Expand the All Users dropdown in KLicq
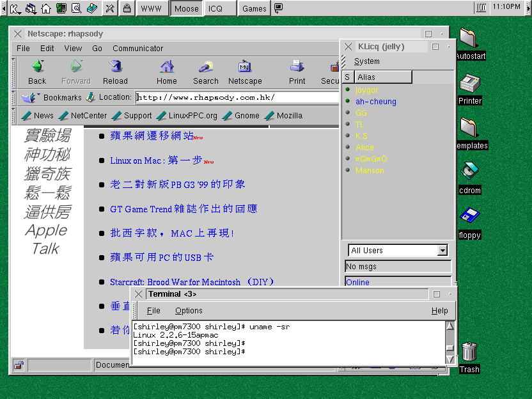 [441, 251]
